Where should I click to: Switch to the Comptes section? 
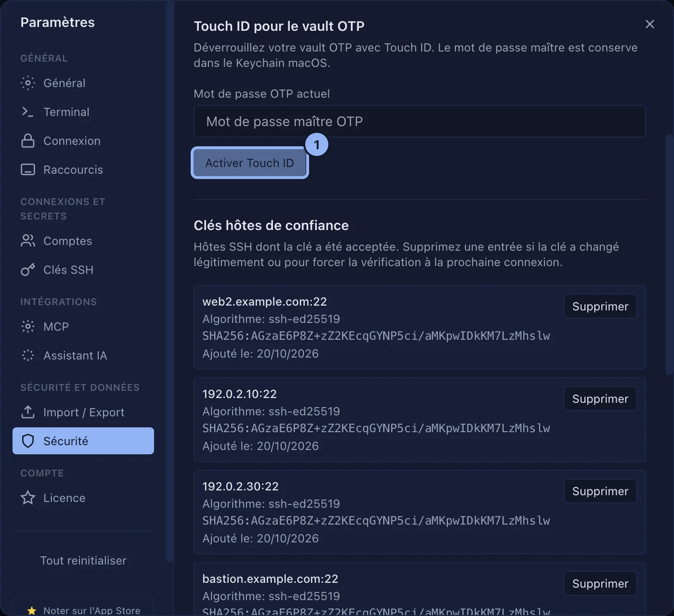click(x=83, y=241)
